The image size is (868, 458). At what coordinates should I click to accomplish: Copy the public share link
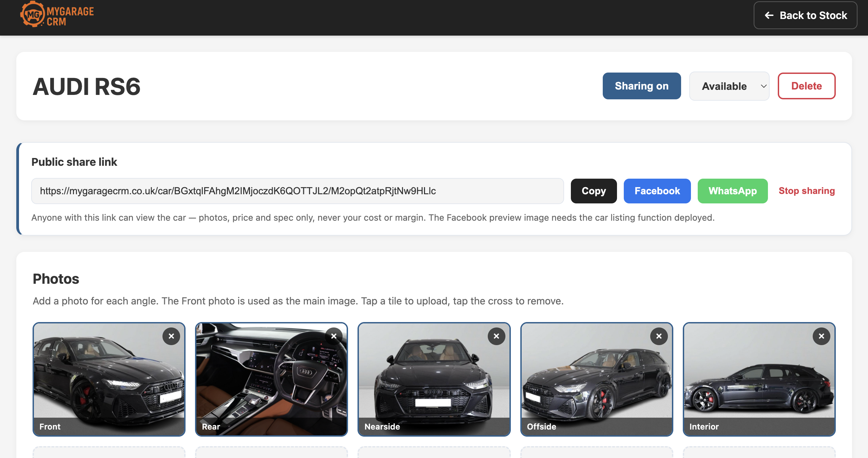click(594, 191)
